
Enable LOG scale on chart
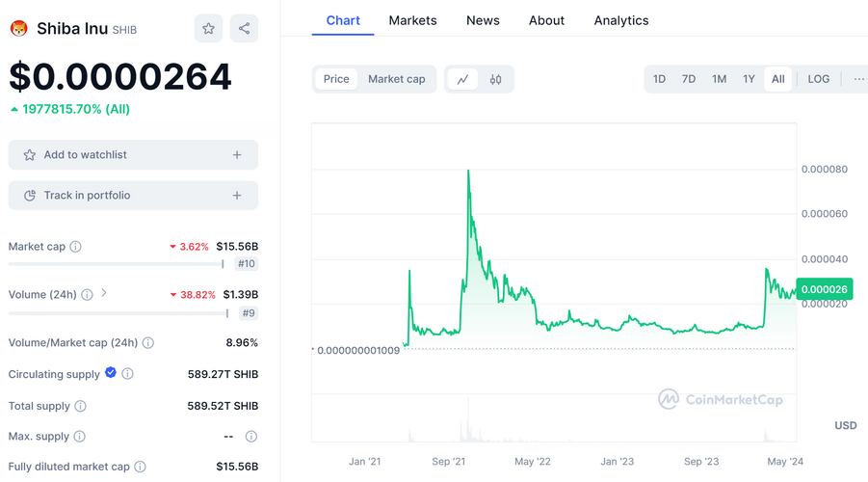pos(818,79)
